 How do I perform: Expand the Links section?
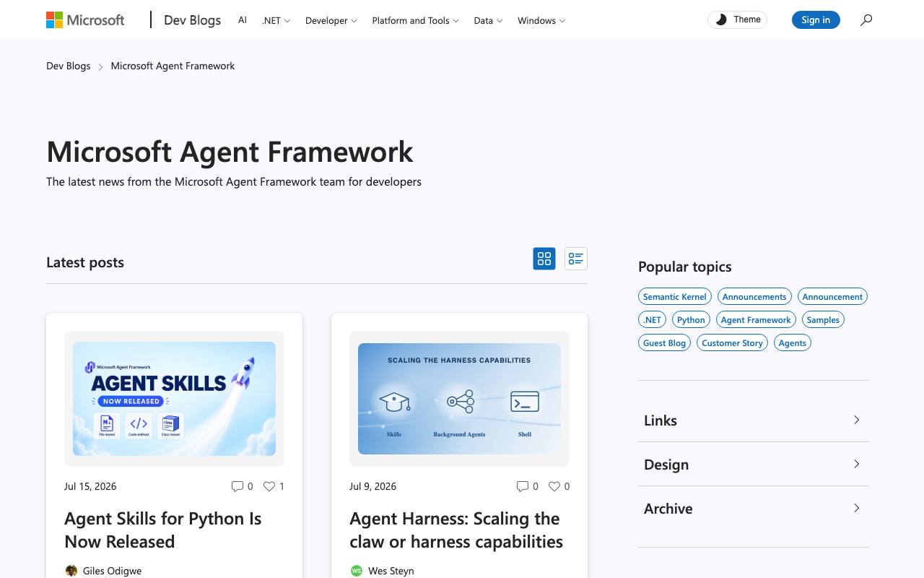(754, 420)
